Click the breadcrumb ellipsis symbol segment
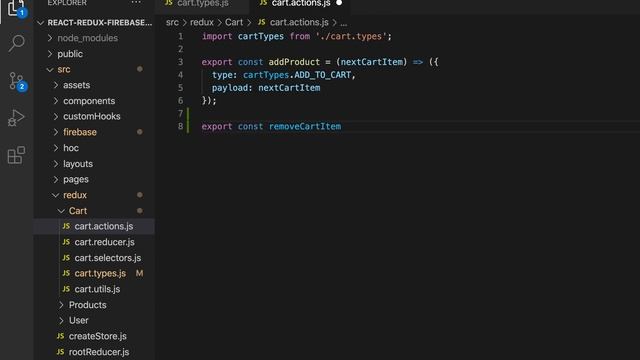Image resolution: width=640 pixels, height=360 pixels. (x=344, y=23)
